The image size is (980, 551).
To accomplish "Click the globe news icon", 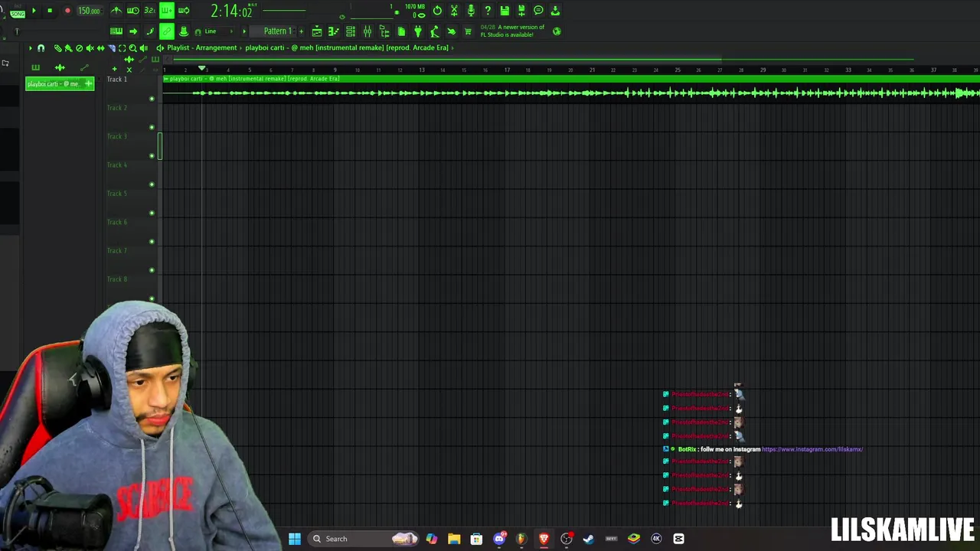I will tap(557, 31).
